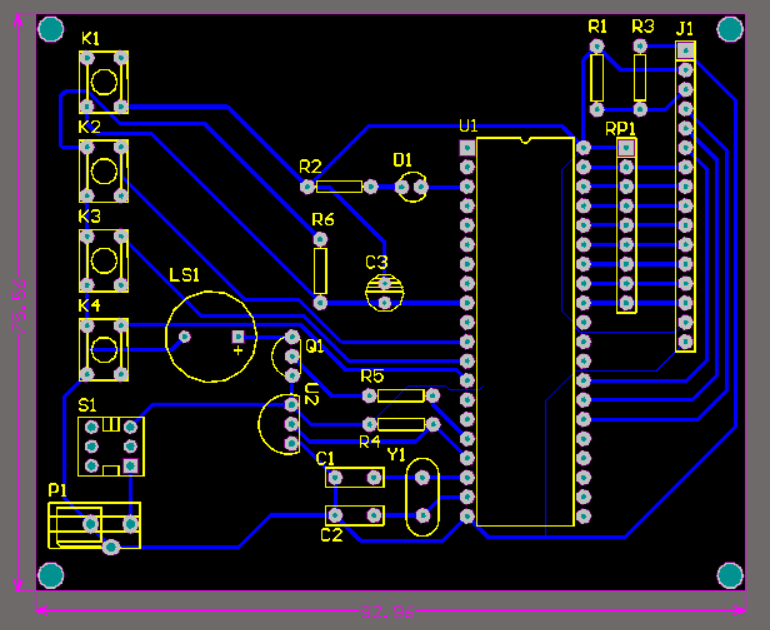
Task: Select the C1 designator text
Action: tap(325, 459)
